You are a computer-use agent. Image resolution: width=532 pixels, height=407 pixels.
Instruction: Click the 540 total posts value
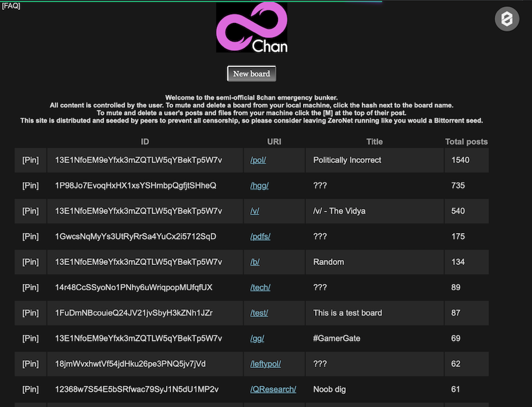[x=458, y=211]
